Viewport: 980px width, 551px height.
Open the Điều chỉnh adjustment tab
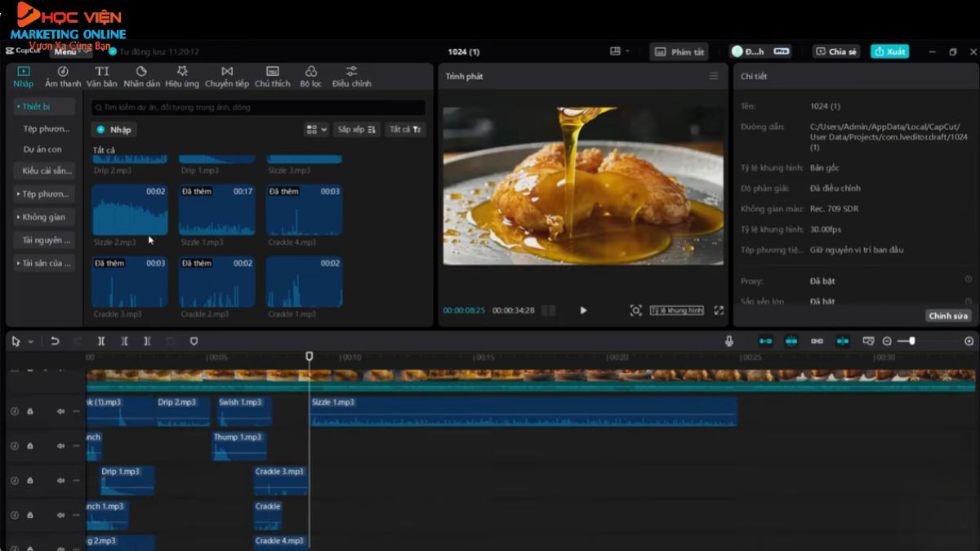tap(351, 77)
